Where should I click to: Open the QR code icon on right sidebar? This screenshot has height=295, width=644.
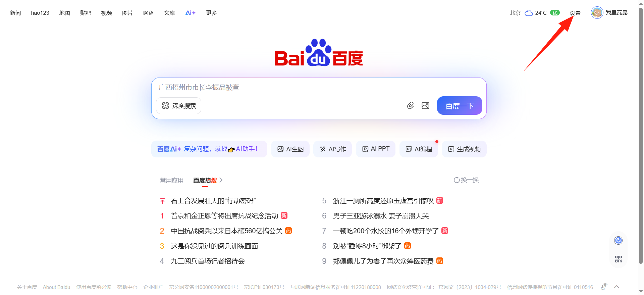(618, 259)
